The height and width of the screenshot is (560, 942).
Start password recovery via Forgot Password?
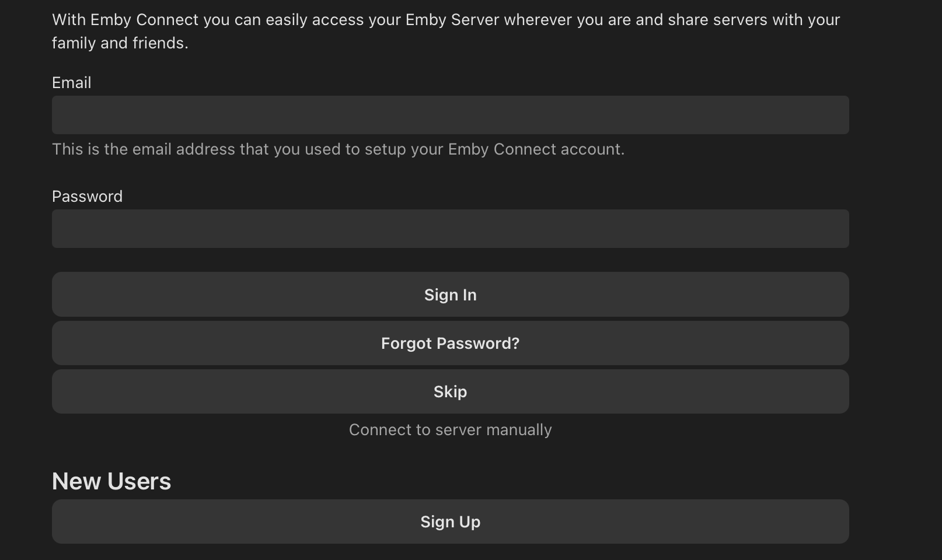click(x=450, y=343)
